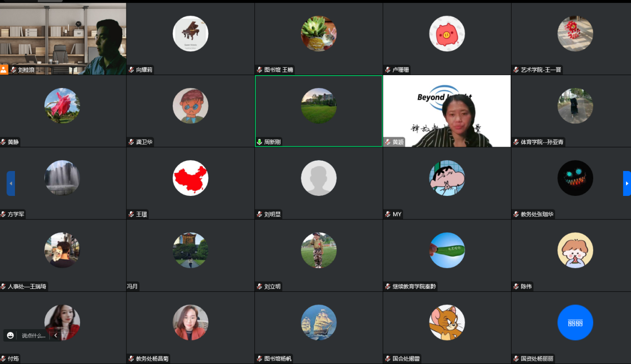This screenshot has width=631, height=364.
Task: Select the blue 丽丽 avatar circle
Action: (575, 322)
